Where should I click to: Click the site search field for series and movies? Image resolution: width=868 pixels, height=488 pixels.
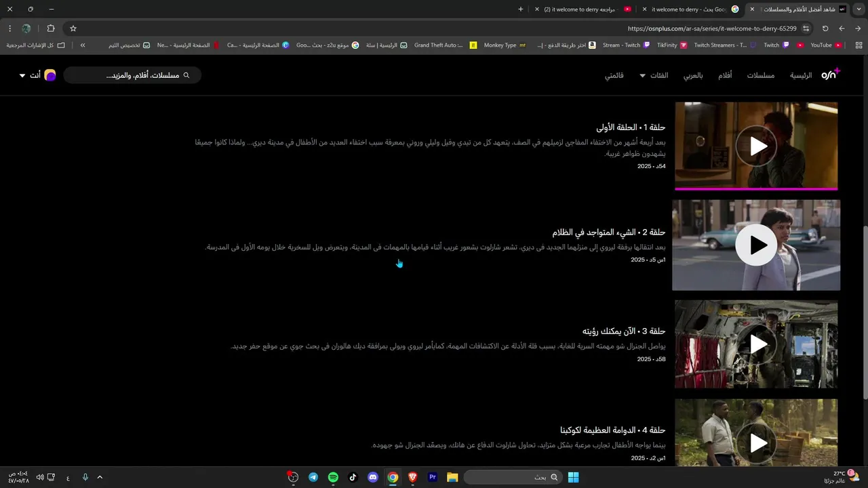click(x=132, y=75)
